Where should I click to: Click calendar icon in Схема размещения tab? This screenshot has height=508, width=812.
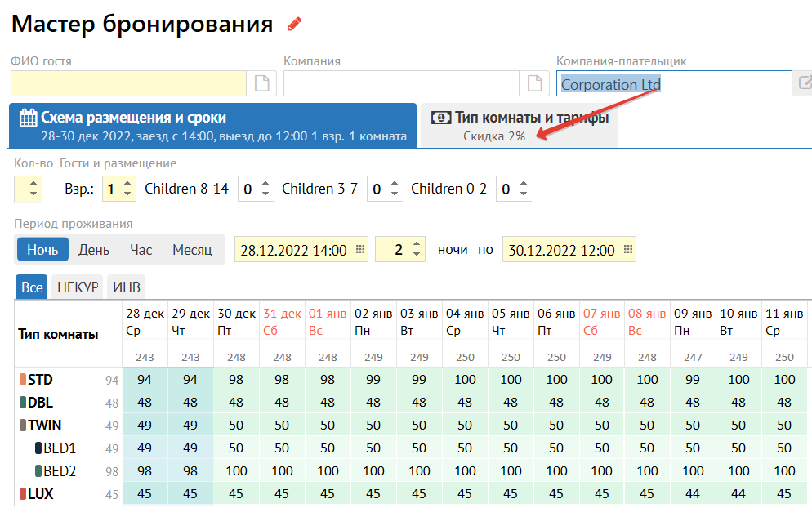[28, 117]
